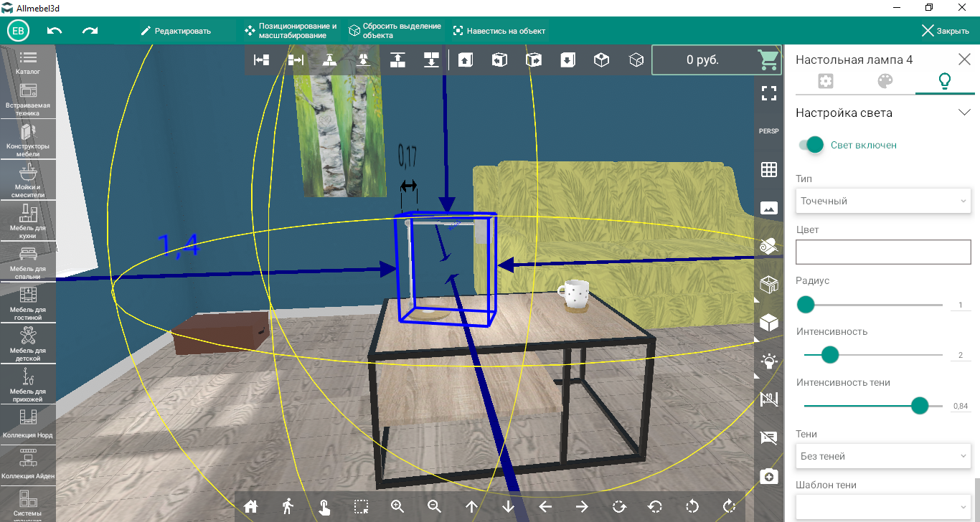Open 'Мойки и смесители' category
Screen dimensions: 980x522
coord(29,181)
